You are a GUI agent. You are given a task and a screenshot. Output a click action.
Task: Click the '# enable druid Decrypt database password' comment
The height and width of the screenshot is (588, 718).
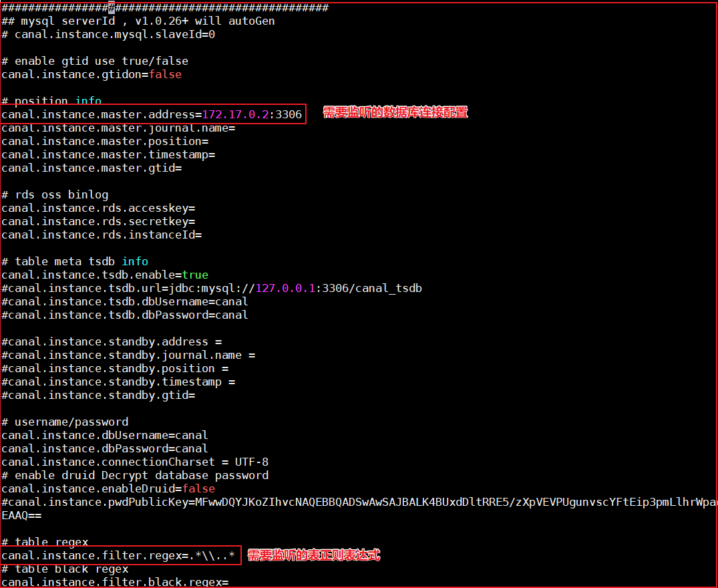pos(135,475)
